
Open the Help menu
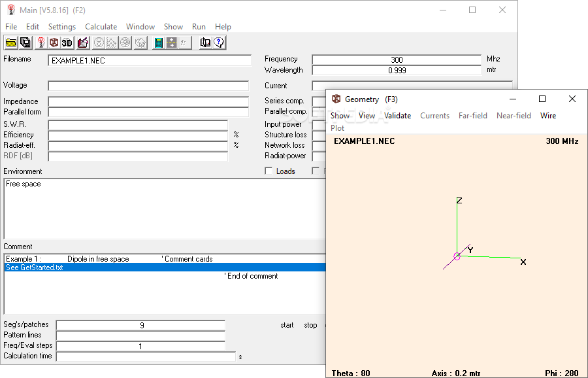(223, 27)
